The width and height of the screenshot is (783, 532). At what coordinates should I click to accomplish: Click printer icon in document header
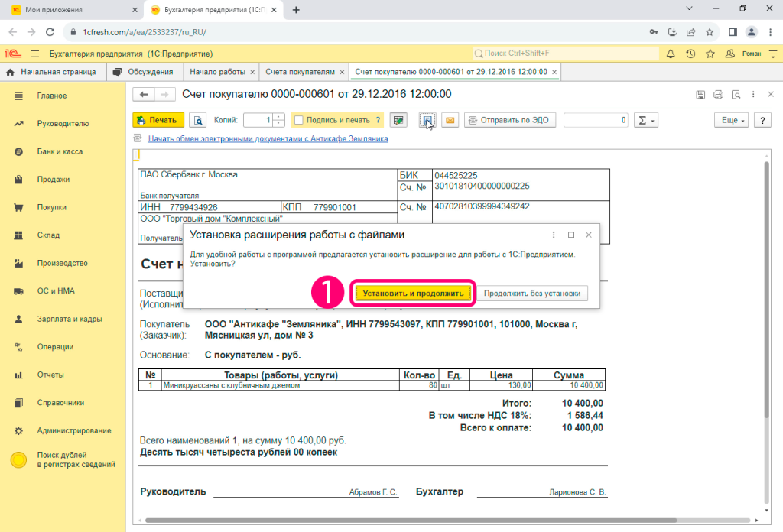(718, 94)
